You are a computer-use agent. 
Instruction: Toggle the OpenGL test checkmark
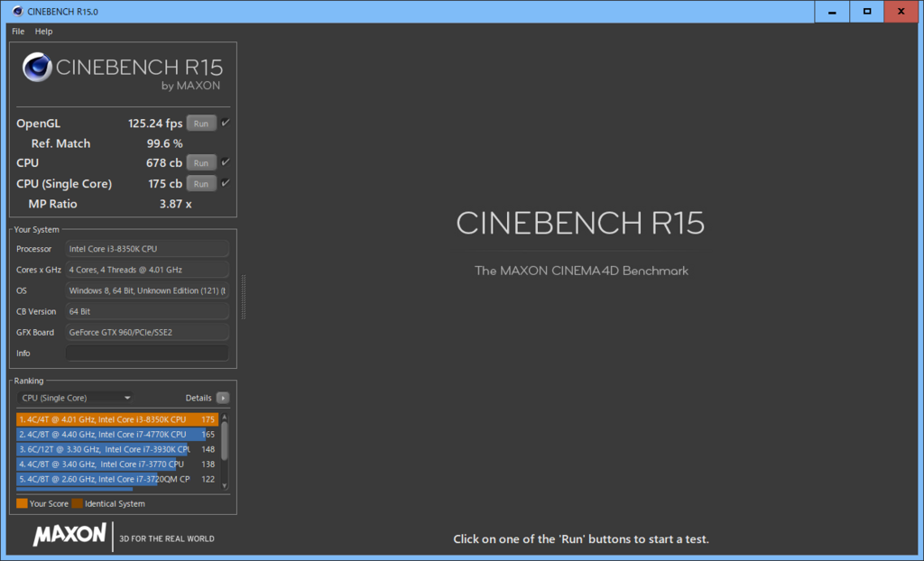pos(225,123)
